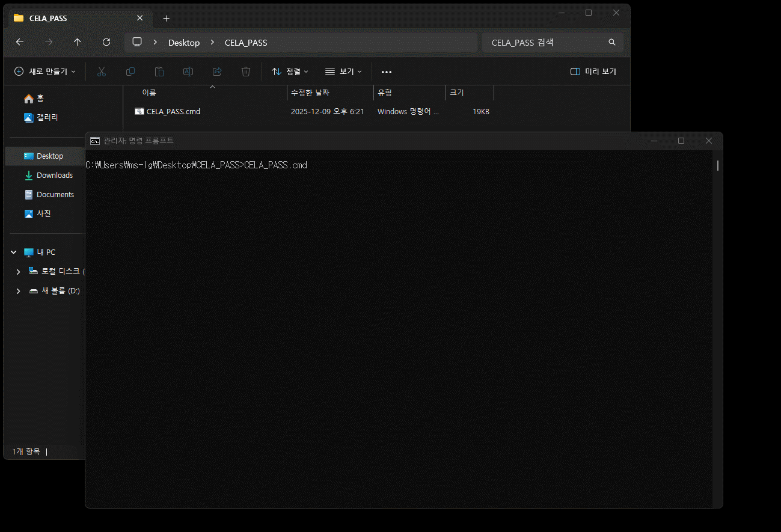This screenshot has height=532, width=781.
Task: Expand 로컬 디스크 in the tree
Action: [x=17, y=271]
